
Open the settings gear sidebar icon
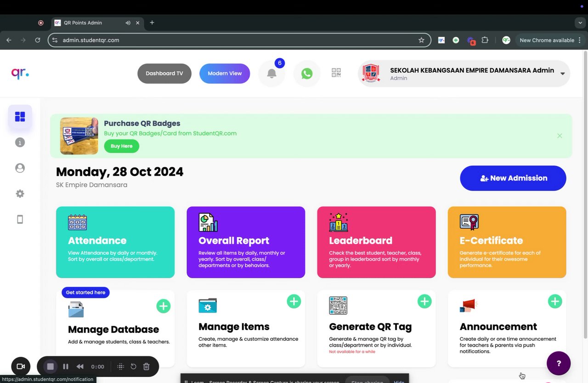[x=20, y=194]
